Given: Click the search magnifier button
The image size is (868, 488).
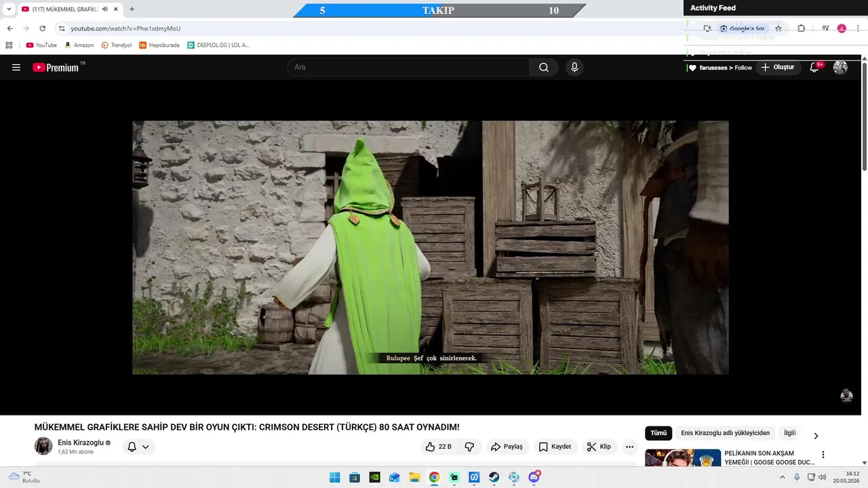Looking at the screenshot, I should pos(544,67).
